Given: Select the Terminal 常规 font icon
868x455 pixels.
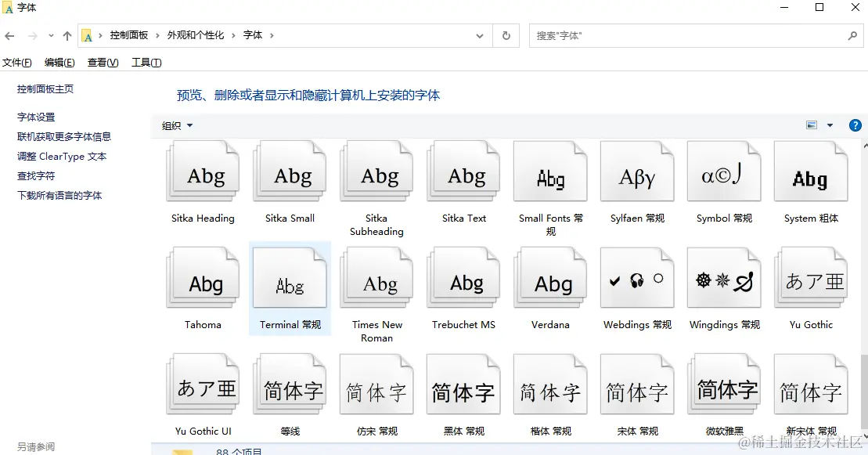Looking at the screenshot, I should tap(290, 278).
